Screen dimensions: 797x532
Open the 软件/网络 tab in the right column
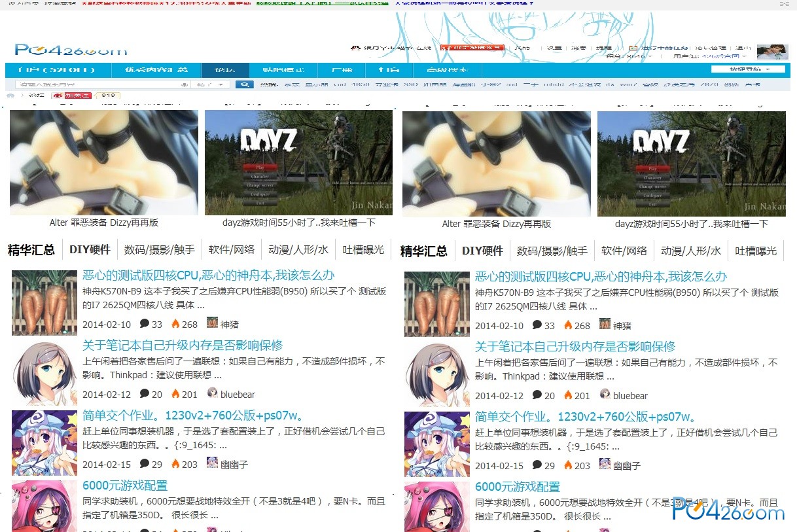pyautogui.click(x=624, y=251)
